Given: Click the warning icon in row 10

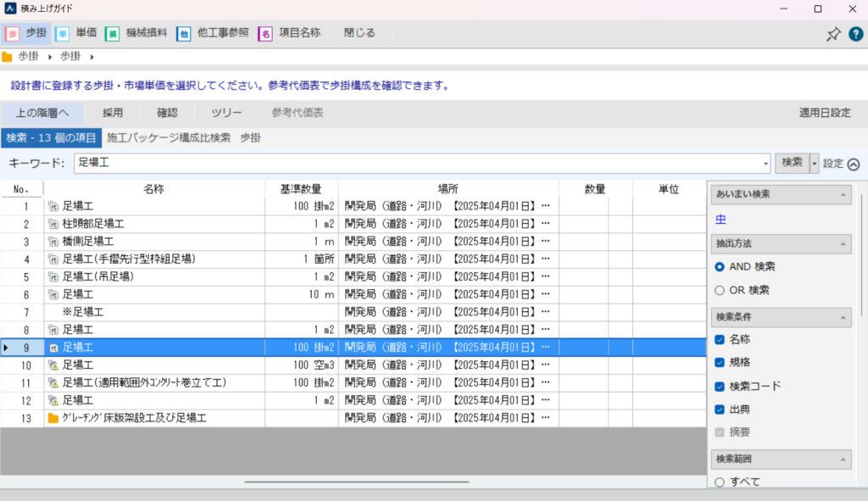Looking at the screenshot, I should pyautogui.click(x=53, y=365).
